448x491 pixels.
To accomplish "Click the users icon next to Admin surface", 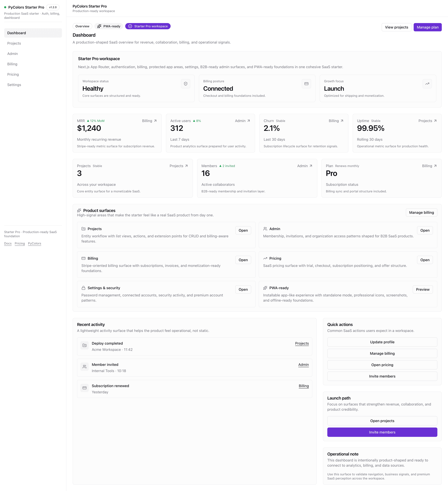I will click(265, 229).
